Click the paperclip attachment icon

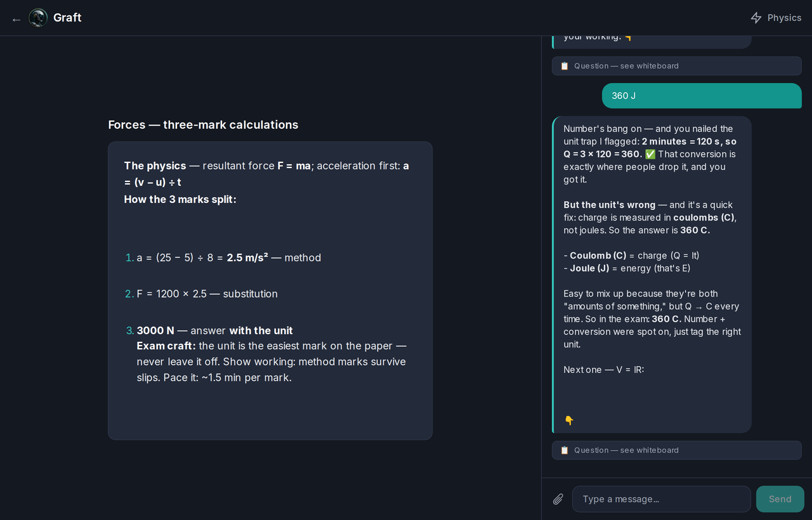pyautogui.click(x=558, y=499)
